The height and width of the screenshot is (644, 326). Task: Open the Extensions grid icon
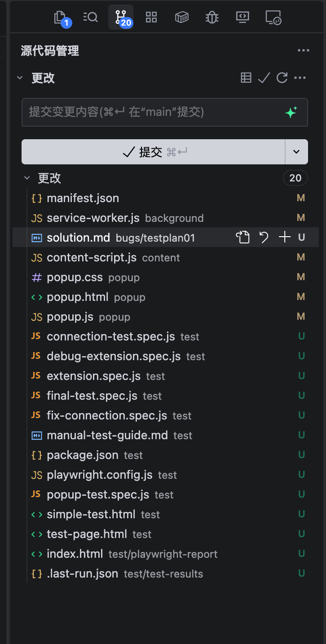[x=151, y=18]
